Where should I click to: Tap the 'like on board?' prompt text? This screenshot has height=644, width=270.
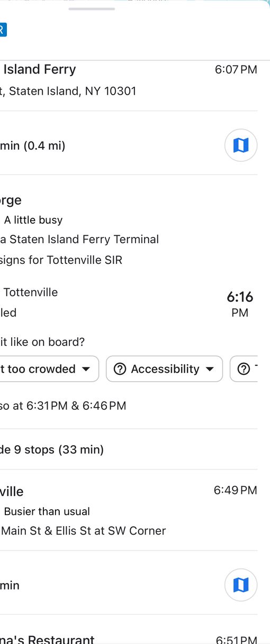point(42,342)
